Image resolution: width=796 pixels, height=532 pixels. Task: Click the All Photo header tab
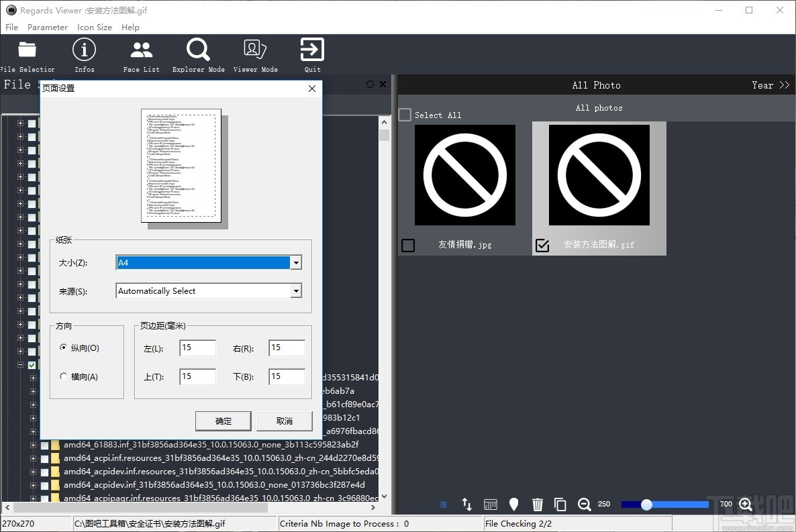(597, 85)
